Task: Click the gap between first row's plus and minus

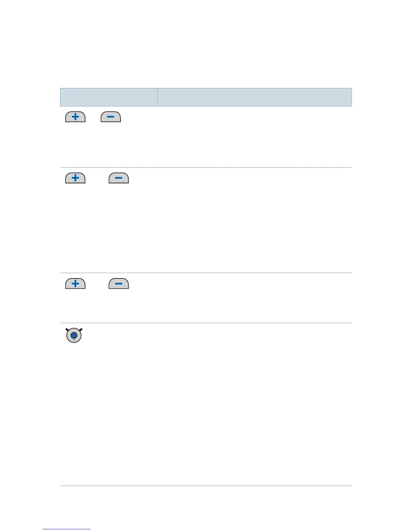Action: point(93,117)
